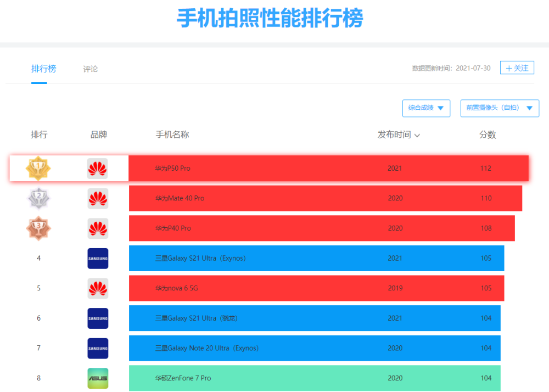Open 三星Galaxy Note 20 Ultra（Exynos） entry

pyautogui.click(x=315, y=348)
